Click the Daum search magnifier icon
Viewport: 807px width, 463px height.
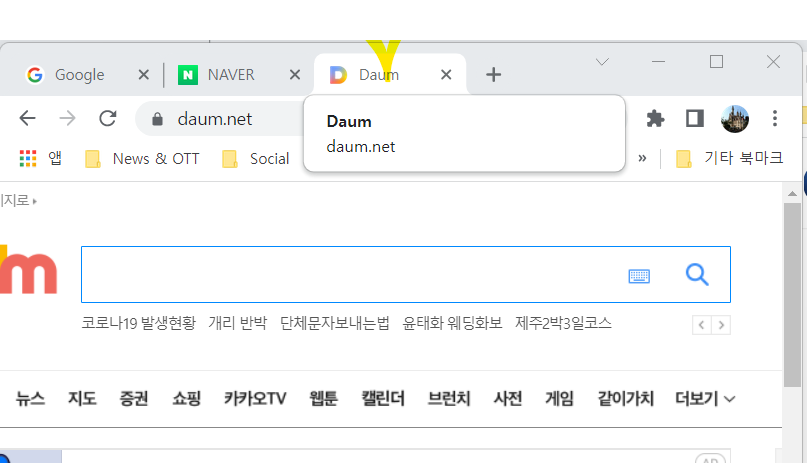pyautogui.click(x=697, y=275)
